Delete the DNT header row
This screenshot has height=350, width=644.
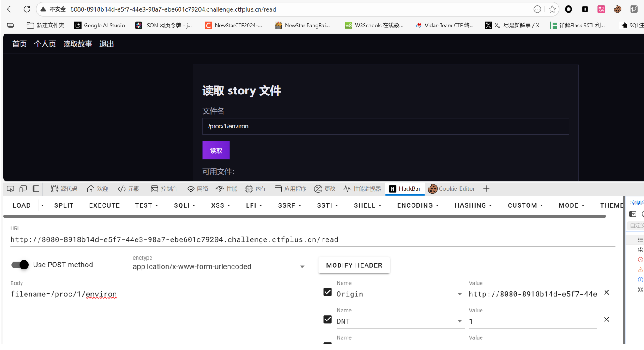(606, 320)
